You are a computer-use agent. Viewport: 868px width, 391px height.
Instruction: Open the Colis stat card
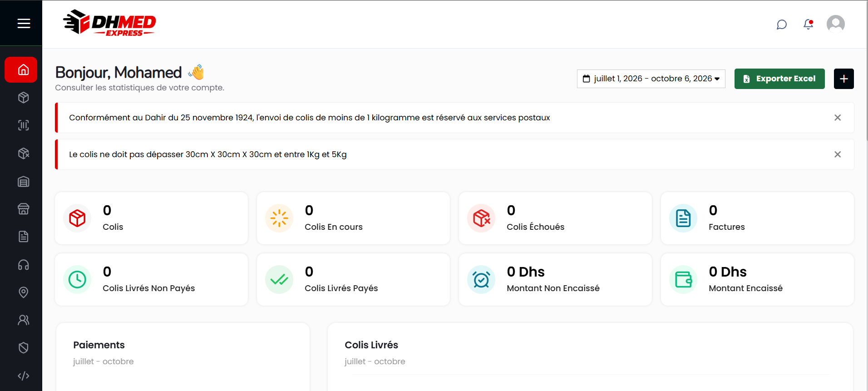[152, 218]
